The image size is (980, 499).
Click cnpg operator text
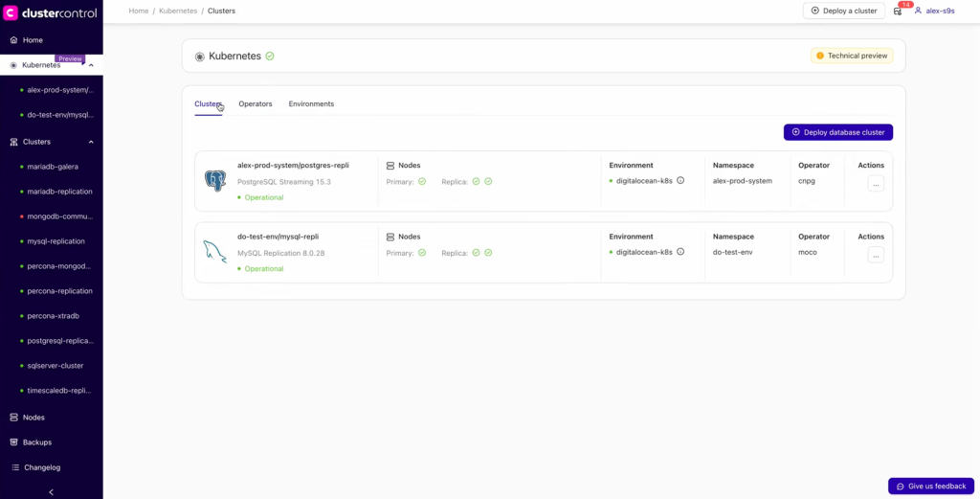click(807, 181)
